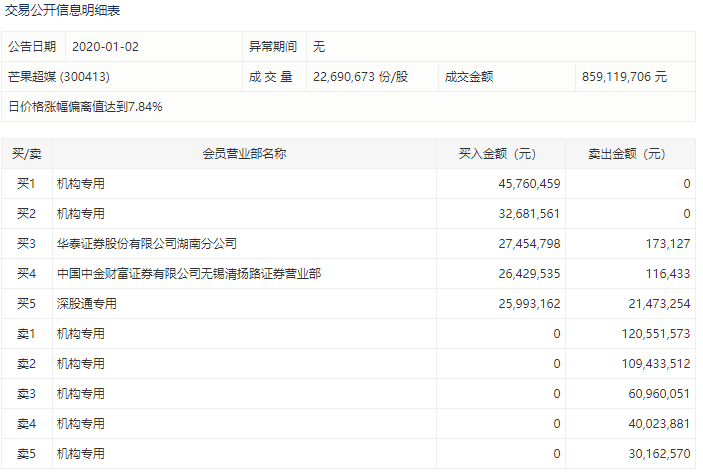Click 机构专用 in the 卖3 row
703x472 pixels.
81,394
